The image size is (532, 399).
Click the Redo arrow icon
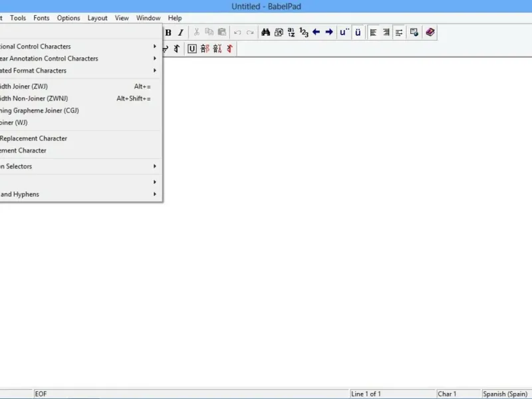tap(250, 33)
